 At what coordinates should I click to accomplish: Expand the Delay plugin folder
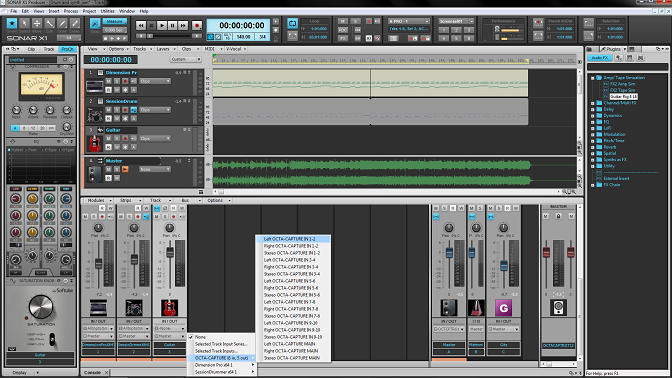pyautogui.click(x=593, y=109)
